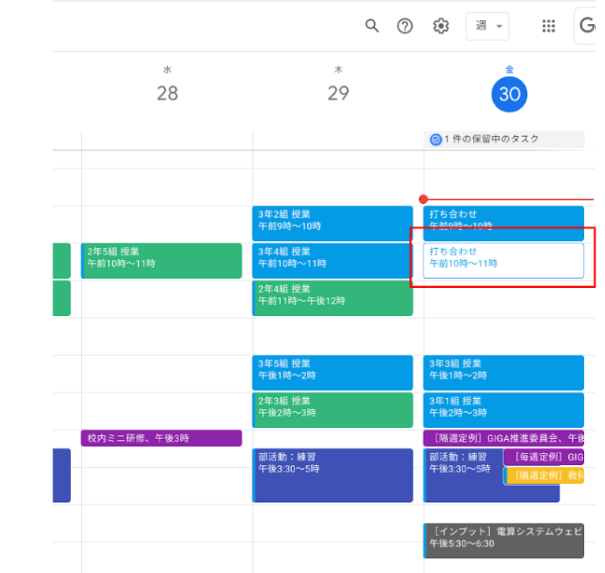Open ［毎週定例］GIG purple event
The width and height of the screenshot is (605, 573).
click(x=544, y=457)
